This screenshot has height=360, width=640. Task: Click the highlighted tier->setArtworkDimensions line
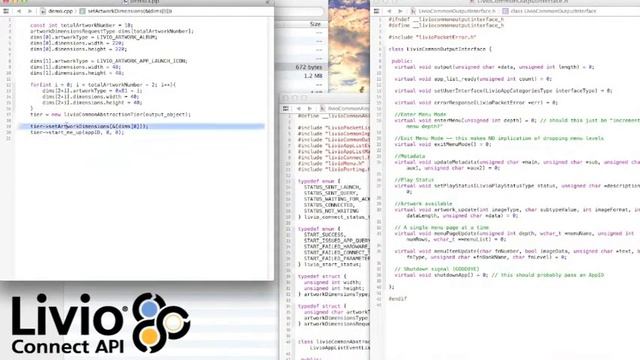(141, 127)
